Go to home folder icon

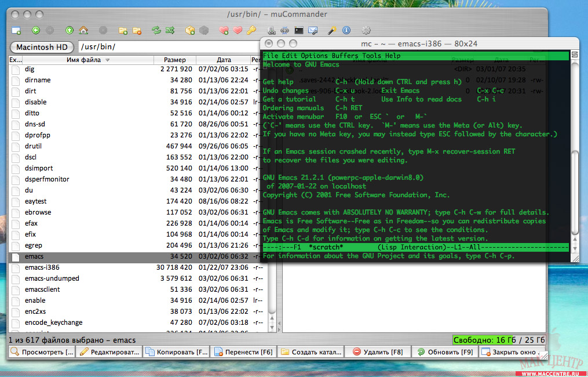tap(83, 30)
